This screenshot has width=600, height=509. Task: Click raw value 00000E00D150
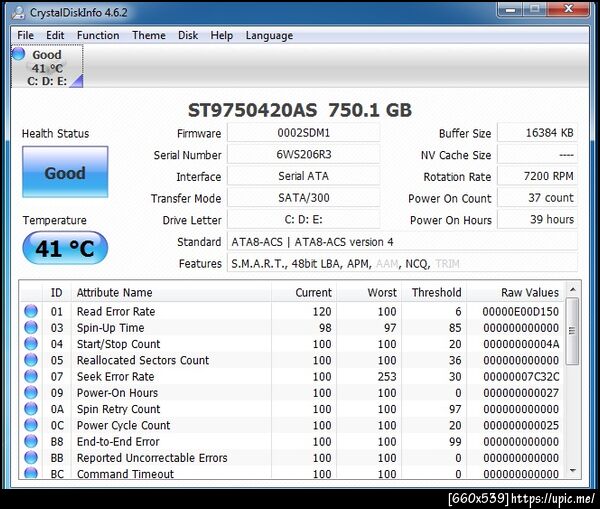[520, 312]
